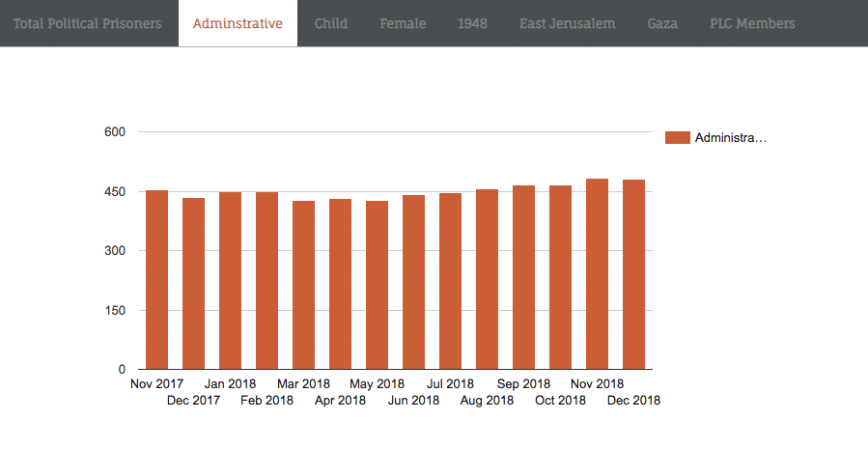This screenshot has height=450, width=868.
Task: Select the Adminstrative tab
Action: point(238,23)
